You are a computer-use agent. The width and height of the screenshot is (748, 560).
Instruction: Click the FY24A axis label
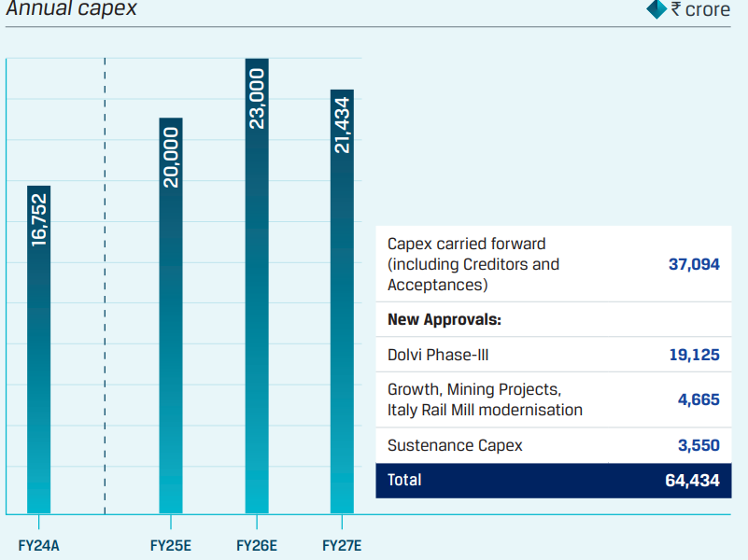click(x=39, y=545)
